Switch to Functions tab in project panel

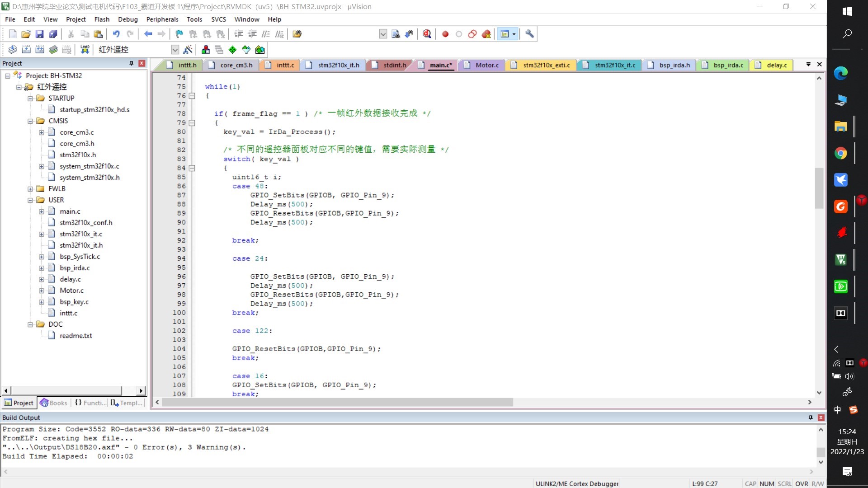[x=90, y=403]
